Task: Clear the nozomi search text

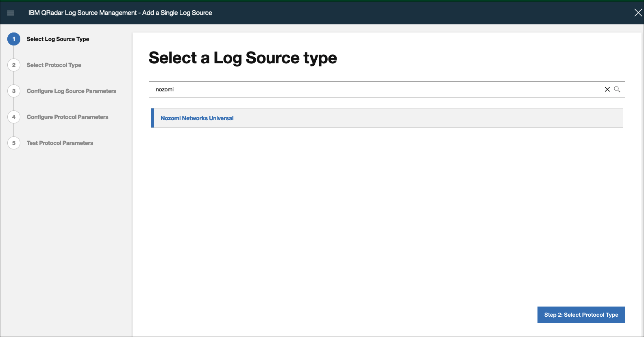Action: point(607,89)
